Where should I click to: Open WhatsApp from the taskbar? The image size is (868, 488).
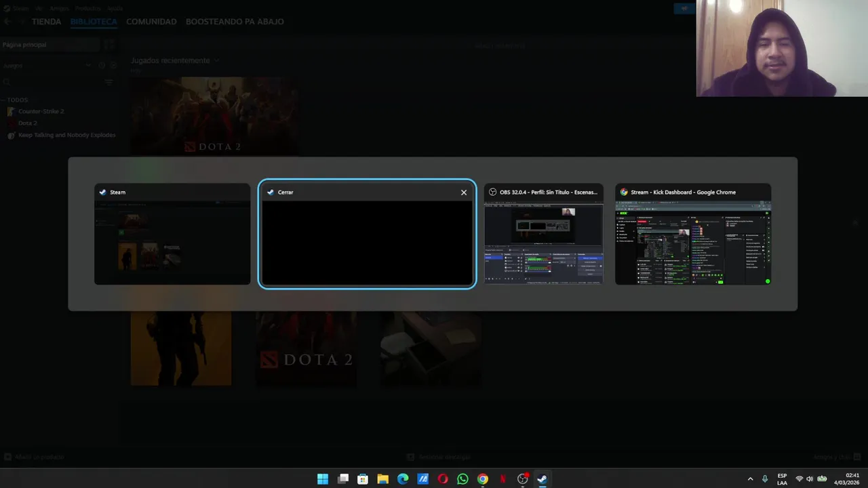coord(462,479)
